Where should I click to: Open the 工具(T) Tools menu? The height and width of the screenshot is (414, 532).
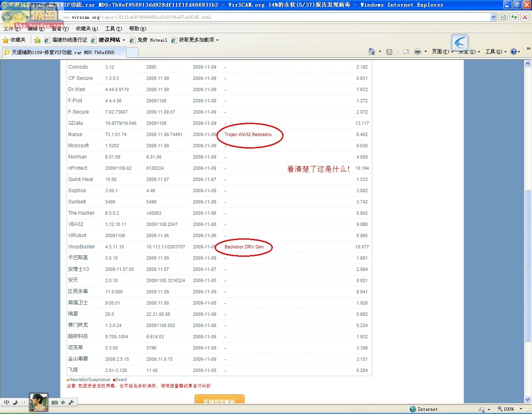coord(114,29)
